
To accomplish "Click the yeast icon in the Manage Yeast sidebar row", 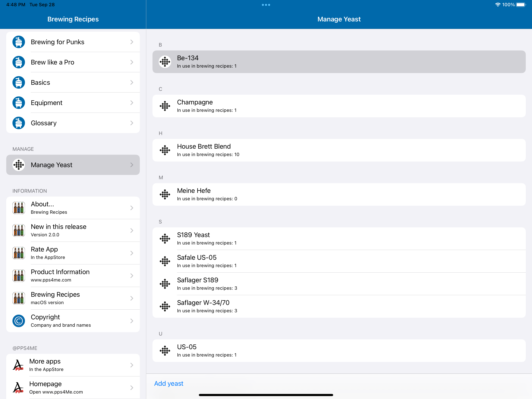I will point(18,165).
